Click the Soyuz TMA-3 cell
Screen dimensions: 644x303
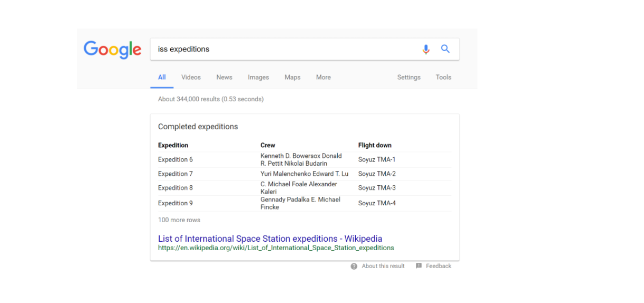(x=377, y=188)
